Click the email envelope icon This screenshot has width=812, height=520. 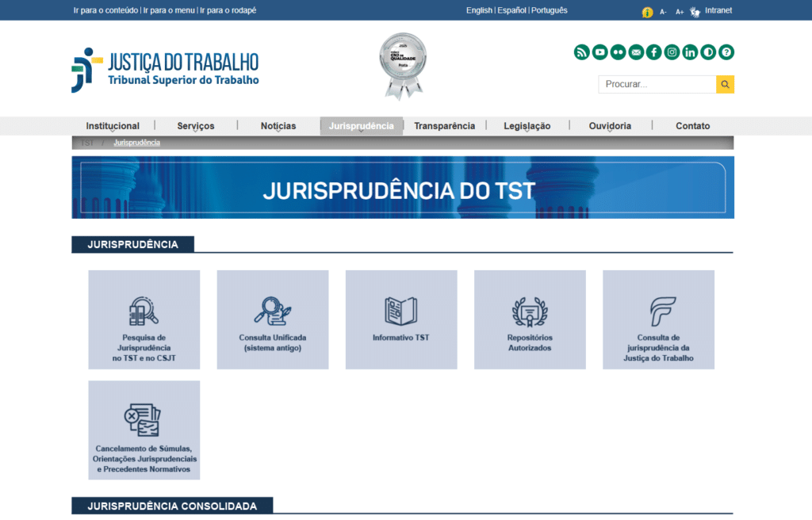tap(636, 52)
